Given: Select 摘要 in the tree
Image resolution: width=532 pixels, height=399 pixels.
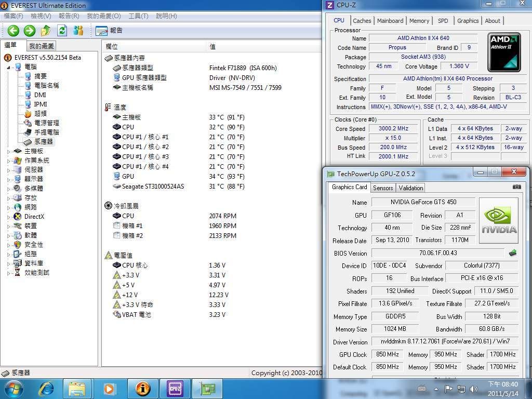Looking at the screenshot, I should (41, 76).
